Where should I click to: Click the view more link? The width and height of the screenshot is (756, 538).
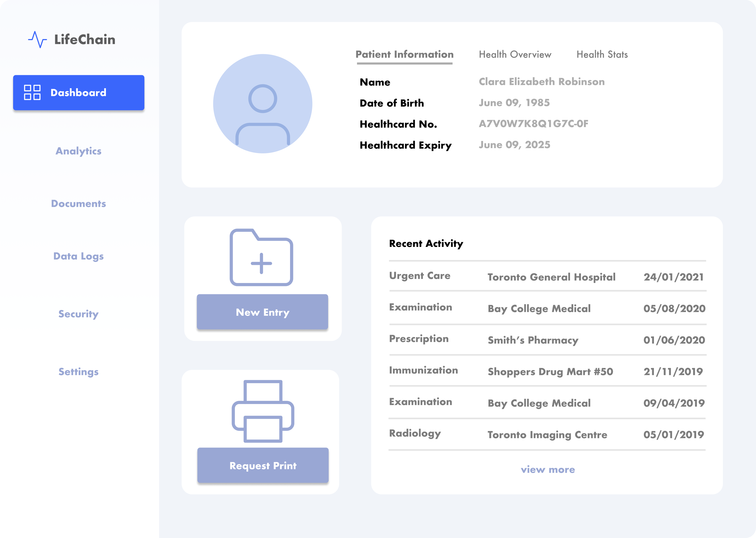pos(548,470)
